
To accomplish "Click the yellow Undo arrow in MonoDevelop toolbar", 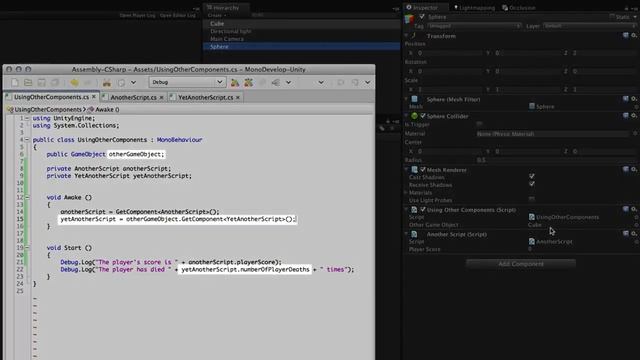I will [x=74, y=82].
